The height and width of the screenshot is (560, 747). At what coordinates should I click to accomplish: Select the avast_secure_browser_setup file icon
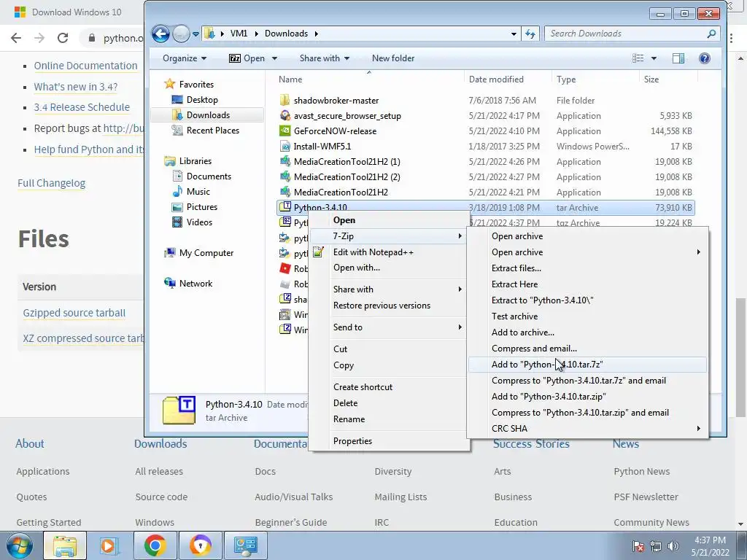click(x=285, y=116)
